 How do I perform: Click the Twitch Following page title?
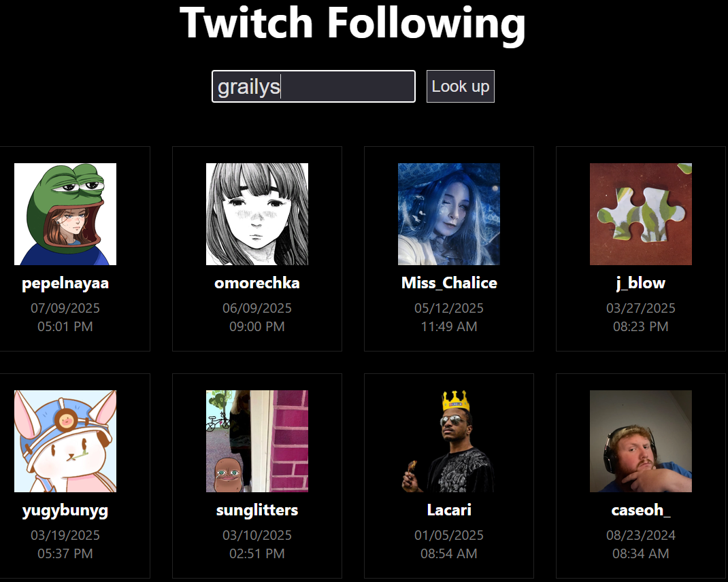(x=352, y=23)
